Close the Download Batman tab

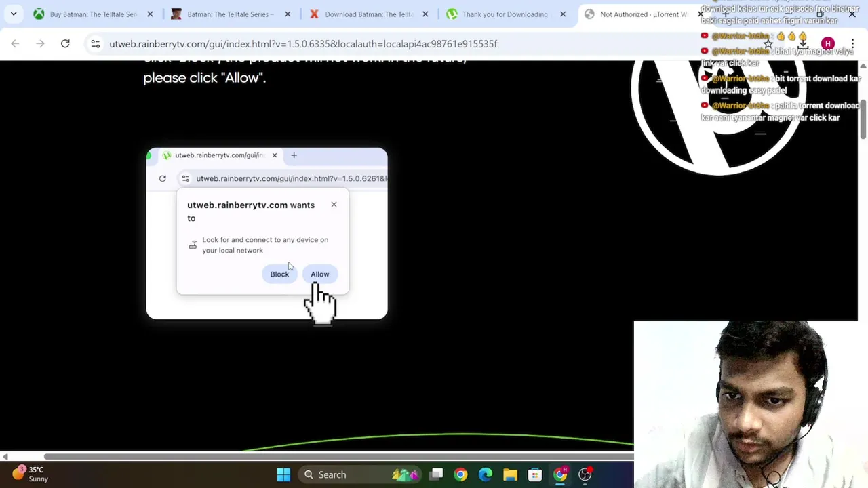click(425, 14)
